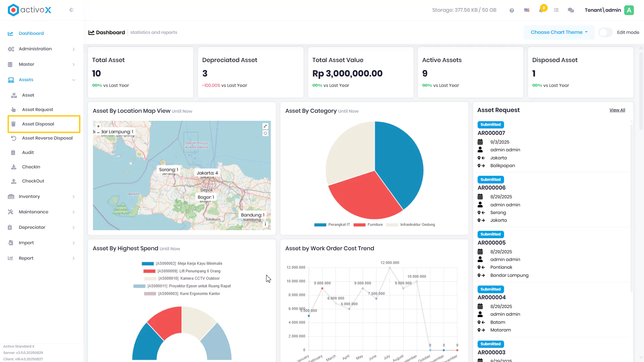Click the Total Asset Value card

pos(361,72)
